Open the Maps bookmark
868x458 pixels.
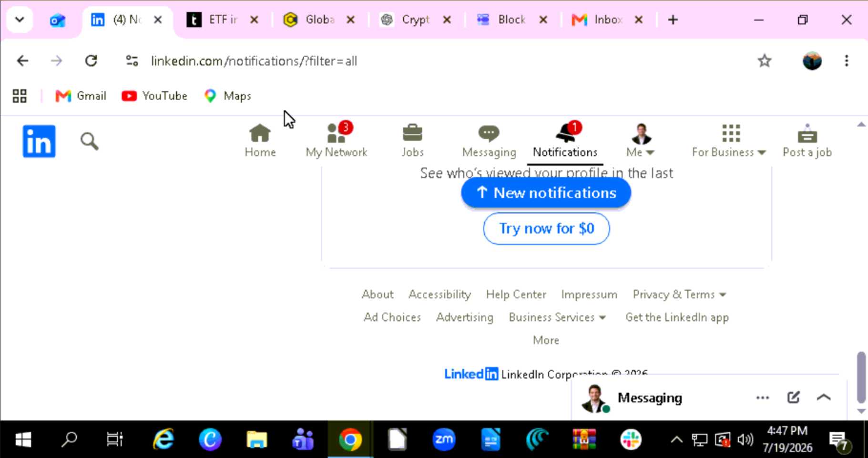(228, 96)
